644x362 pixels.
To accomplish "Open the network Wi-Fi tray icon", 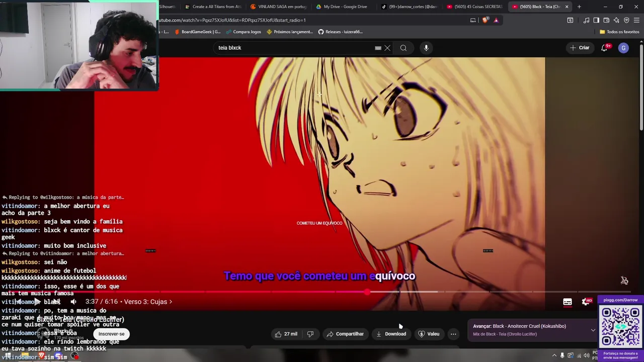I will coord(578,355).
